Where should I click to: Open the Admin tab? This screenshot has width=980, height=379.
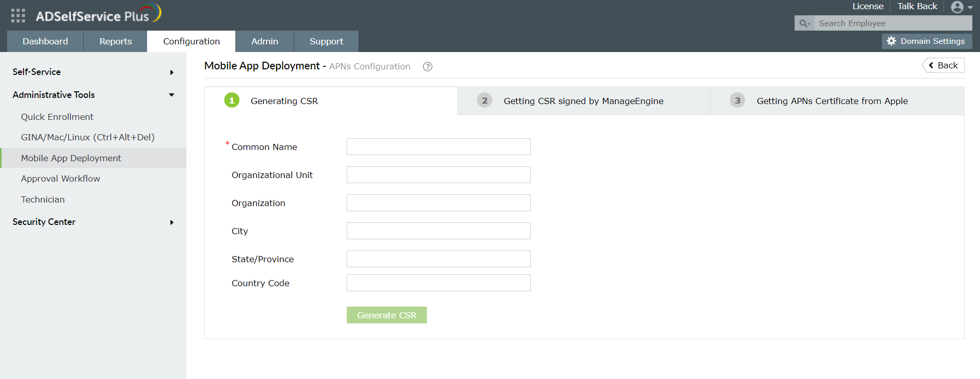pos(265,41)
